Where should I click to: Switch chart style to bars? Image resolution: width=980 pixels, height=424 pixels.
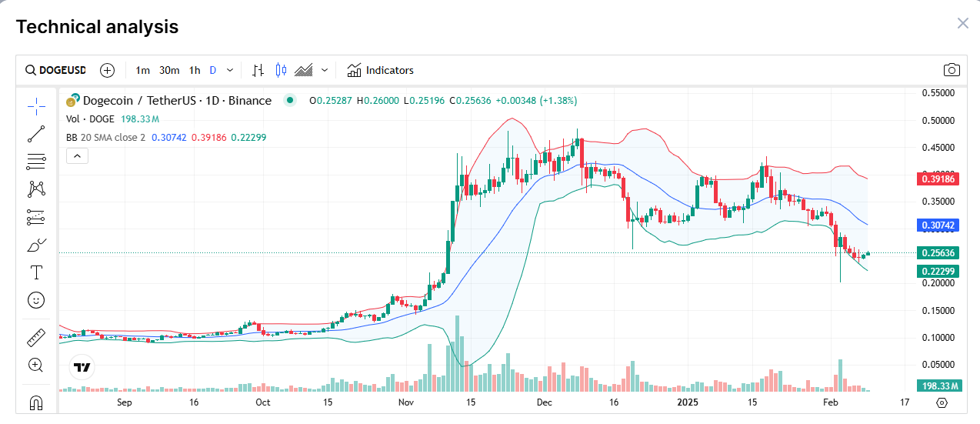[x=258, y=70]
